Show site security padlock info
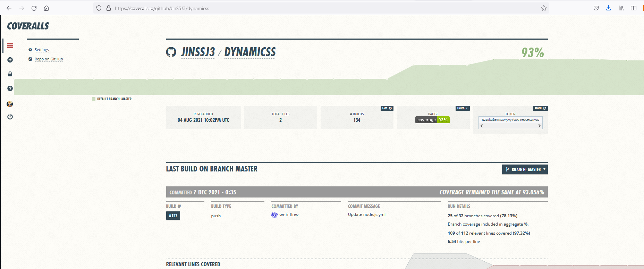Viewport: 644px width, 269px height. [x=109, y=8]
